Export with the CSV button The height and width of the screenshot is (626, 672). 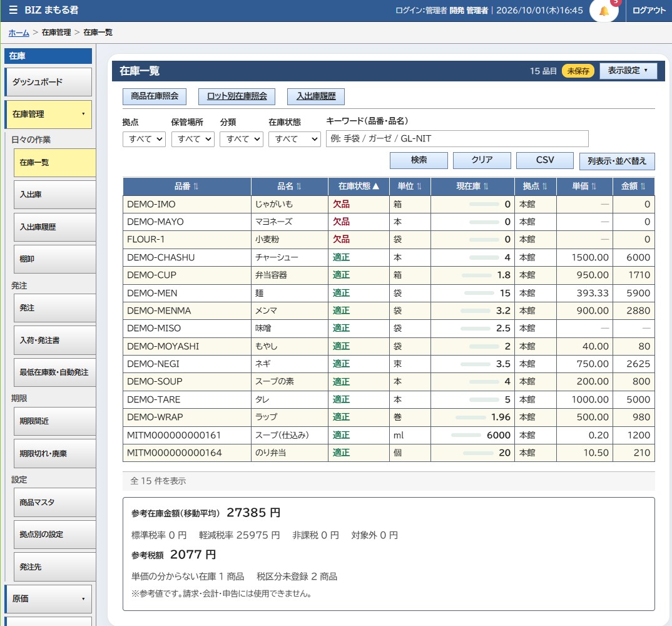click(545, 160)
